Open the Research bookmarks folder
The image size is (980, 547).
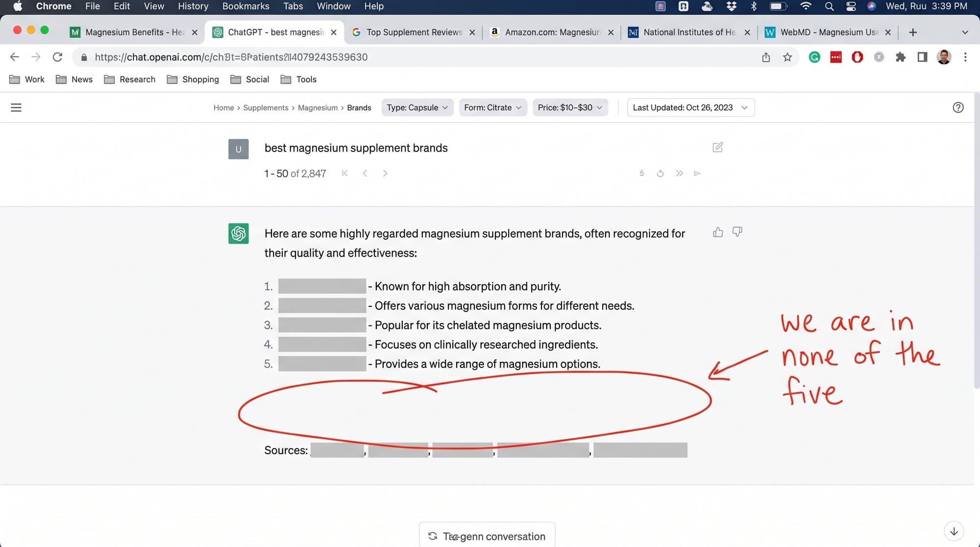130,79
